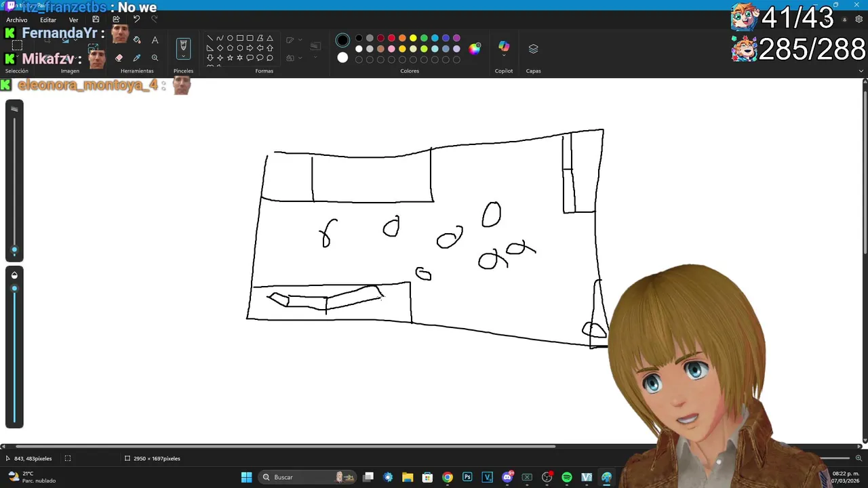
Task: Pick the purple color swatch
Action: pyautogui.click(x=456, y=38)
